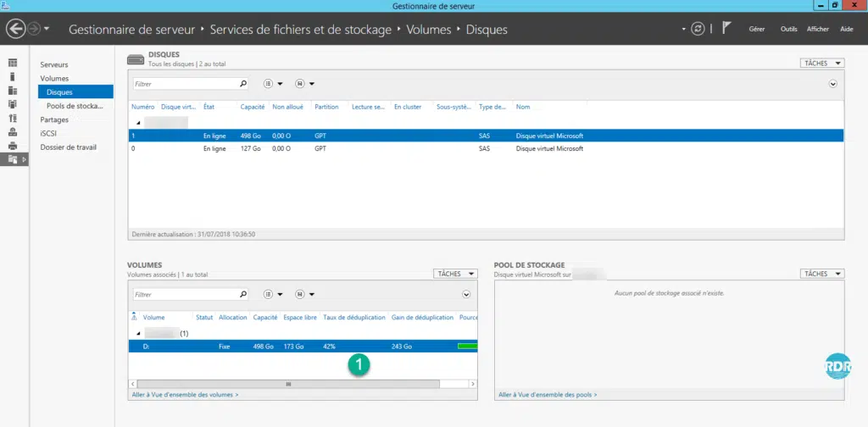Screen dimensions: 868x427
Task: Click Services de fichiers et de stockage breadcrumb
Action: click(301, 30)
